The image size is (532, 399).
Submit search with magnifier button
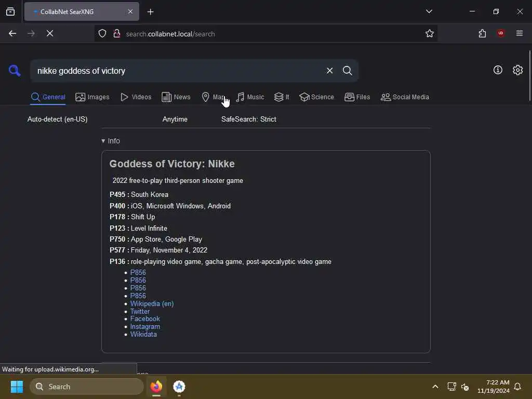pos(347,71)
